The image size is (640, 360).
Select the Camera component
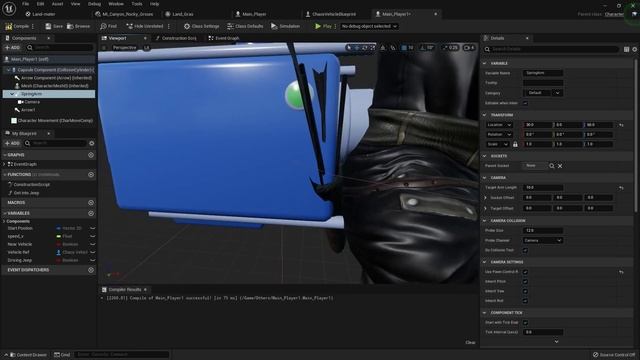point(29,102)
